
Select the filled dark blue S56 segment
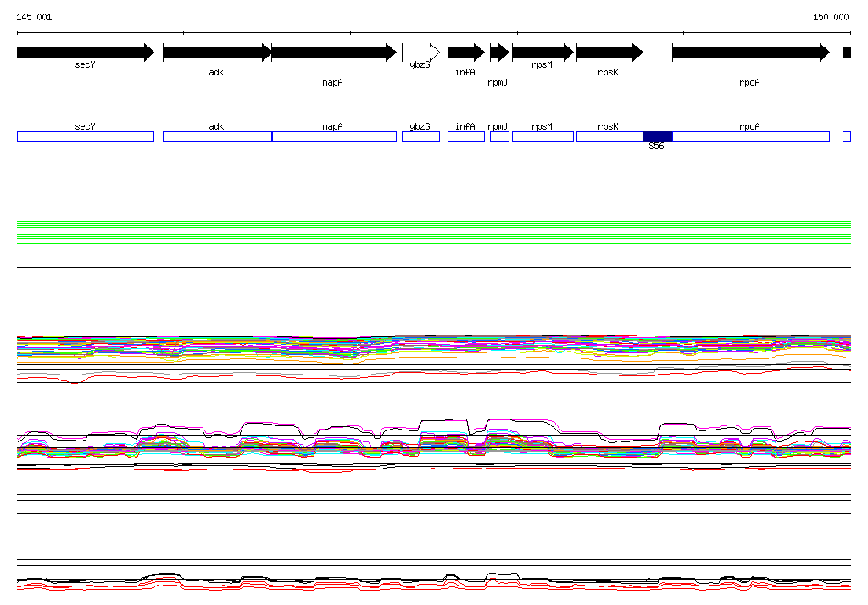tap(658, 136)
